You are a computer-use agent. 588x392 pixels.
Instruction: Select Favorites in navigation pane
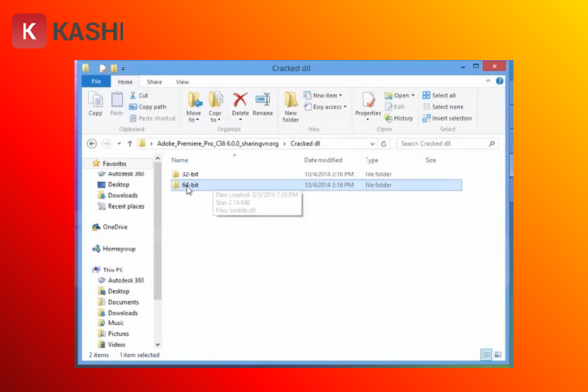pyautogui.click(x=115, y=164)
